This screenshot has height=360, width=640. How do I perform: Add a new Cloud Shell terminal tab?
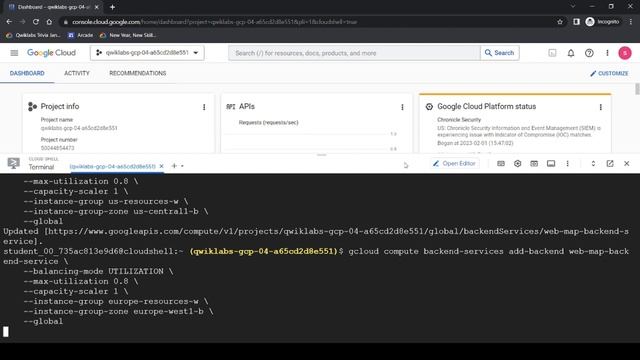174,166
